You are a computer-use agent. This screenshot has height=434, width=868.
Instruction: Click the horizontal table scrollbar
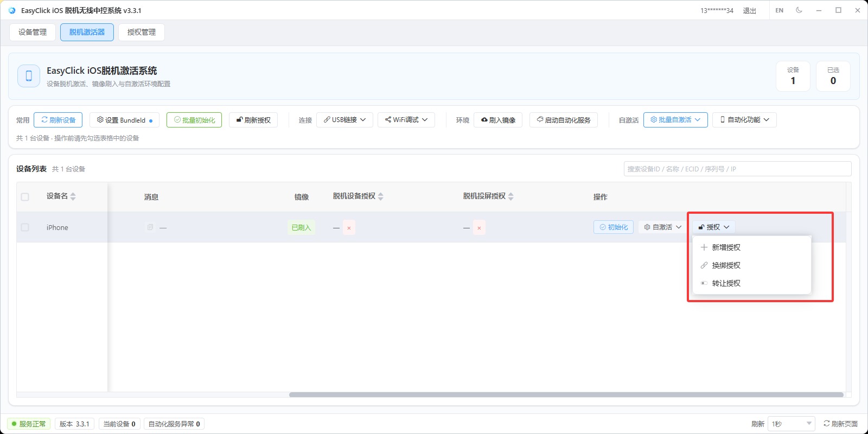point(566,394)
